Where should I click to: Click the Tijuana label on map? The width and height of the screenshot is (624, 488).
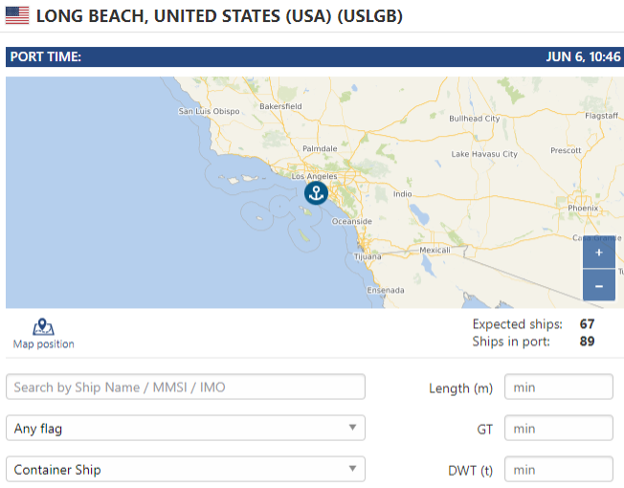click(x=367, y=257)
